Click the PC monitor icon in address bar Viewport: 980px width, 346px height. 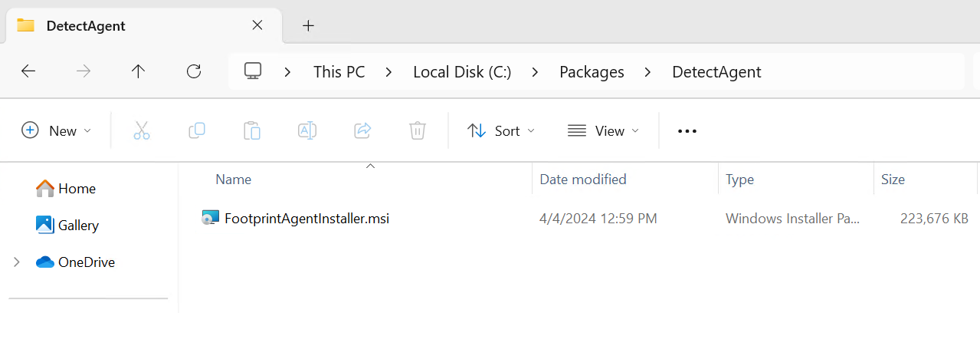[x=253, y=71]
